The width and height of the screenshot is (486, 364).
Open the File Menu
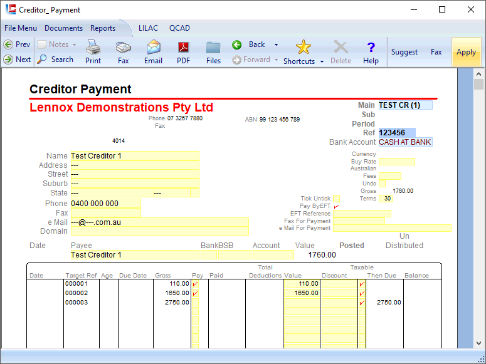[x=21, y=28]
